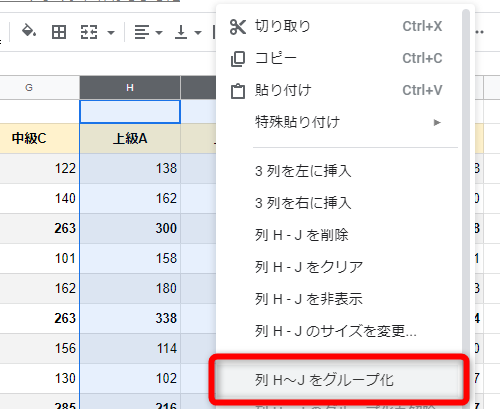The height and width of the screenshot is (409, 500).
Task: Open the borders grid icon
Action: coord(59,32)
